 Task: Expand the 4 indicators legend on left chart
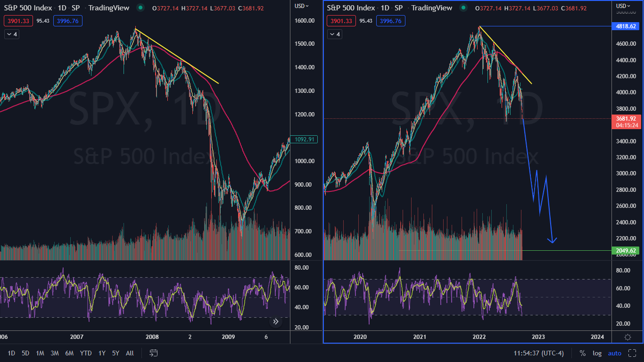(12, 34)
